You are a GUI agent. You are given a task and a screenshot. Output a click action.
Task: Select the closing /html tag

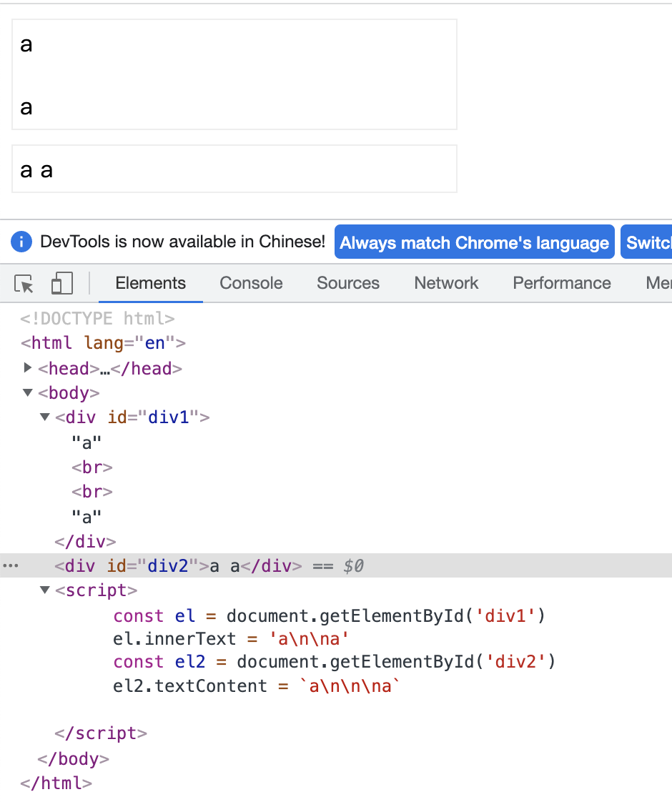pos(56,783)
